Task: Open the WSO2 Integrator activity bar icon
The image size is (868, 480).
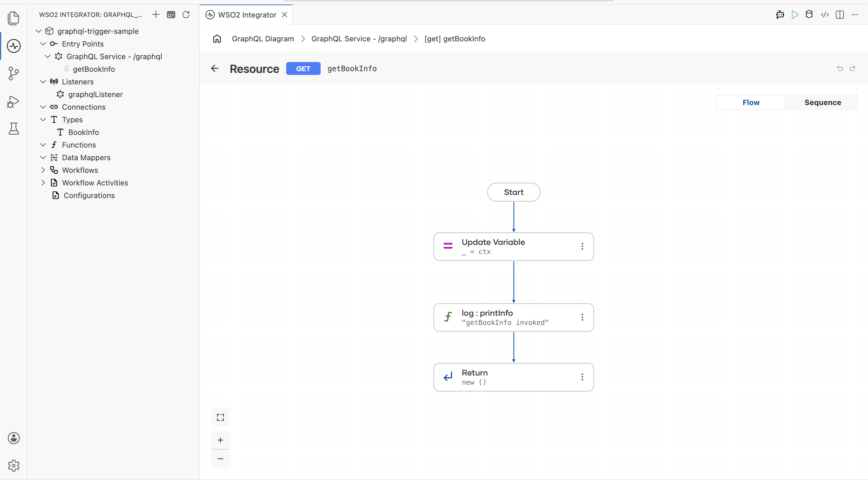Action: 13,46
